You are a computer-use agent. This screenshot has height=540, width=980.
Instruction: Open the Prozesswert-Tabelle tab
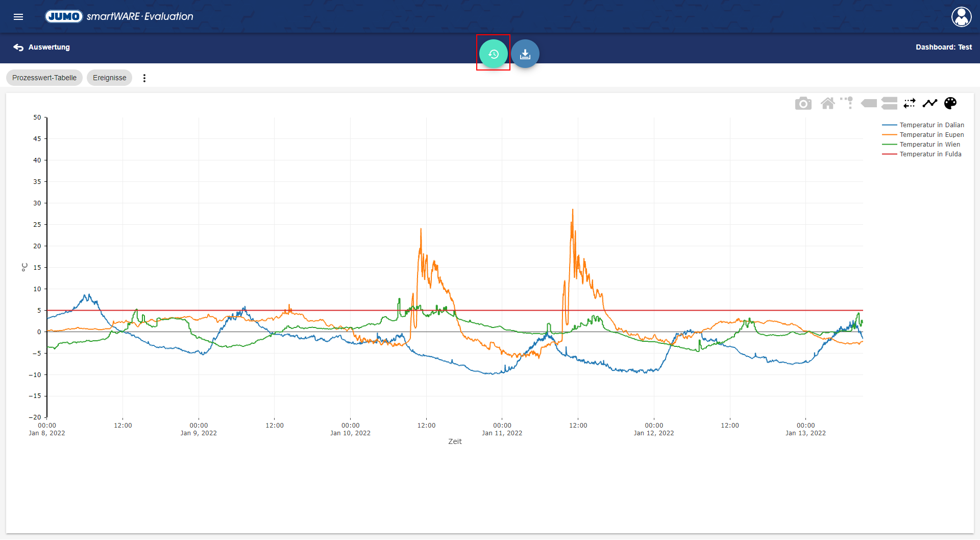click(x=44, y=78)
